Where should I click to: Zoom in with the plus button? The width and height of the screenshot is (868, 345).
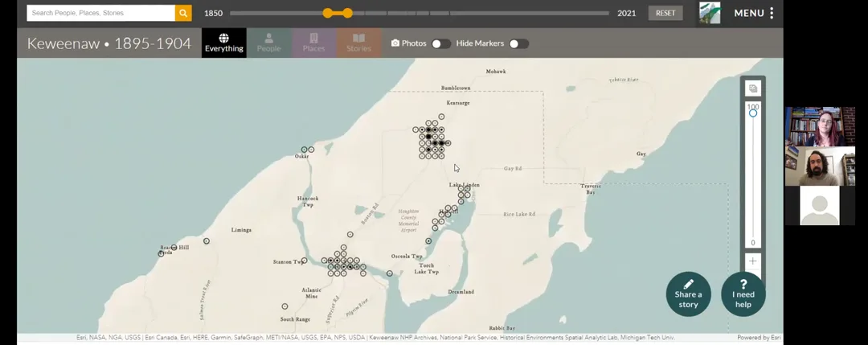pyautogui.click(x=753, y=261)
